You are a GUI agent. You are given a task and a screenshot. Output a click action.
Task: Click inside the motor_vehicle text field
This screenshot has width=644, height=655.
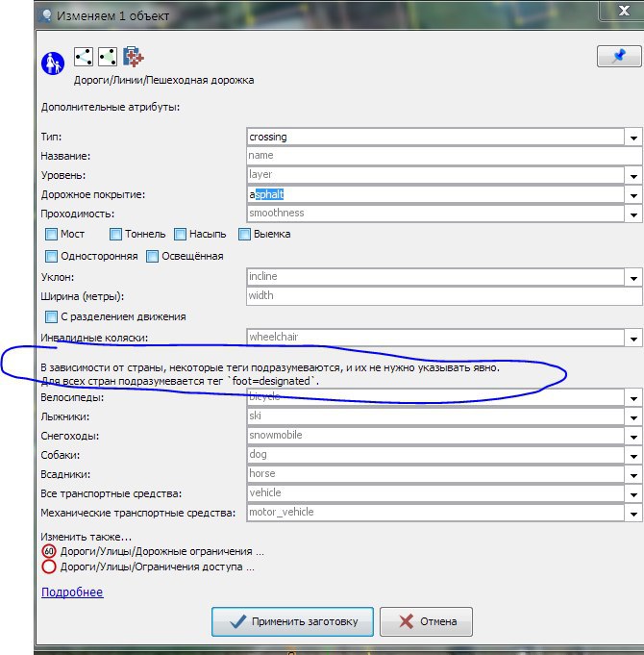click(x=435, y=513)
